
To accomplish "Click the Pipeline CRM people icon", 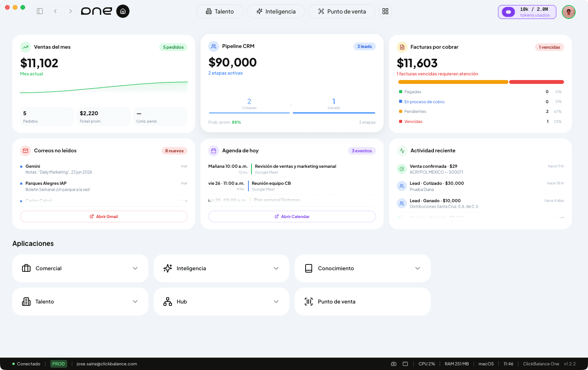I will coord(214,46).
